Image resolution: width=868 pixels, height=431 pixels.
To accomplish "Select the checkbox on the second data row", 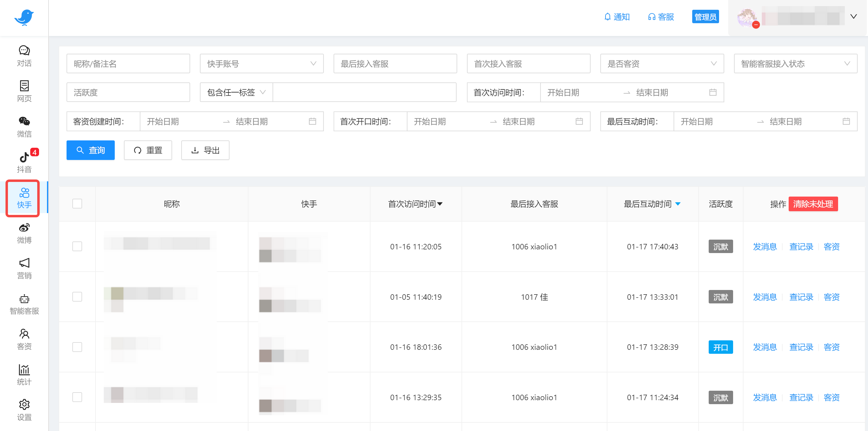I will tap(77, 297).
